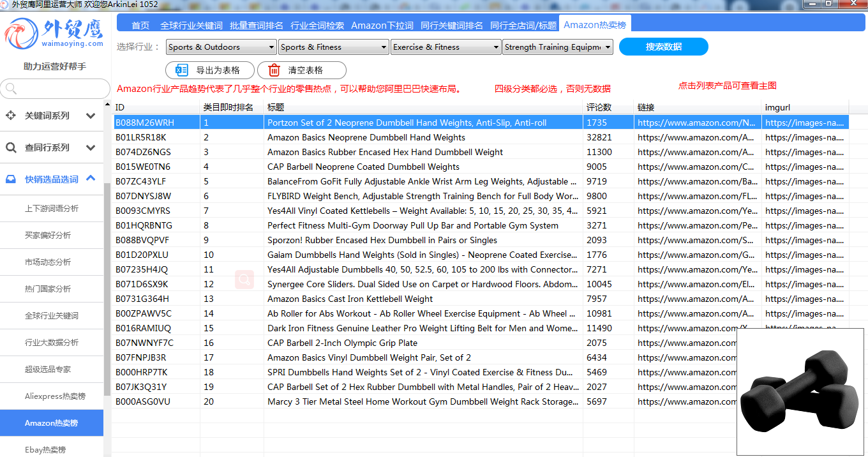
Task: Open Ebay热卖榜 in the sidebar
Action: click(52, 447)
